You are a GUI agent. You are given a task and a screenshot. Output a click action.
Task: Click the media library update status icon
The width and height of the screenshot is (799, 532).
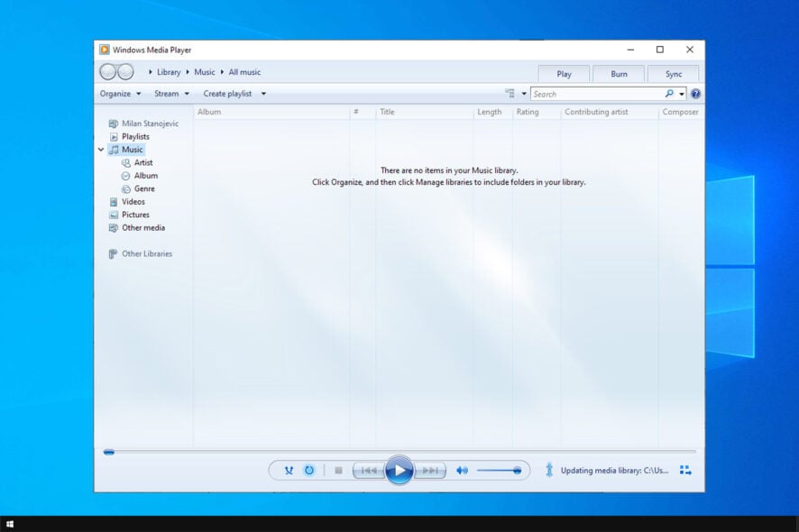click(549, 470)
